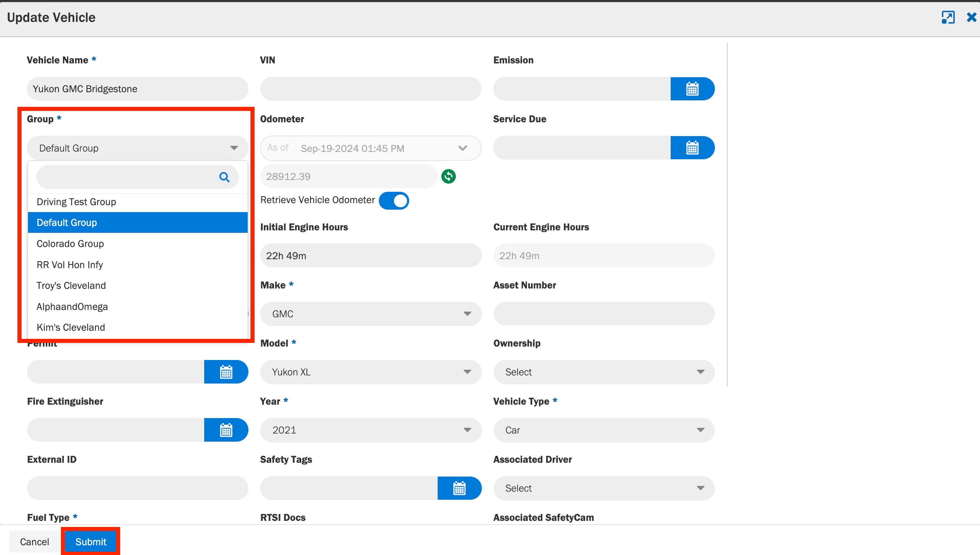Open the Service Due calendar picker
The image size is (980, 555).
pyautogui.click(x=692, y=147)
